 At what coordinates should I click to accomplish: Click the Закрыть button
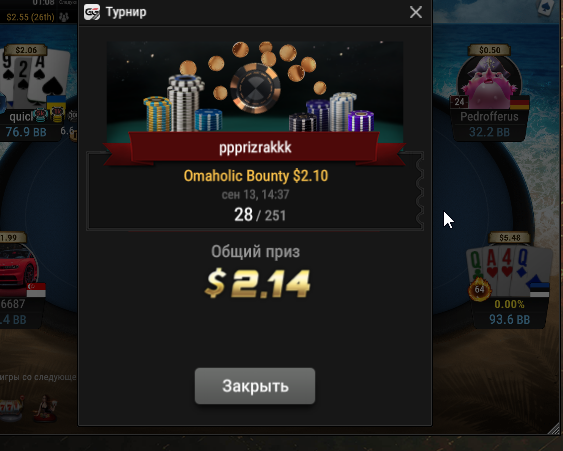coord(255,386)
